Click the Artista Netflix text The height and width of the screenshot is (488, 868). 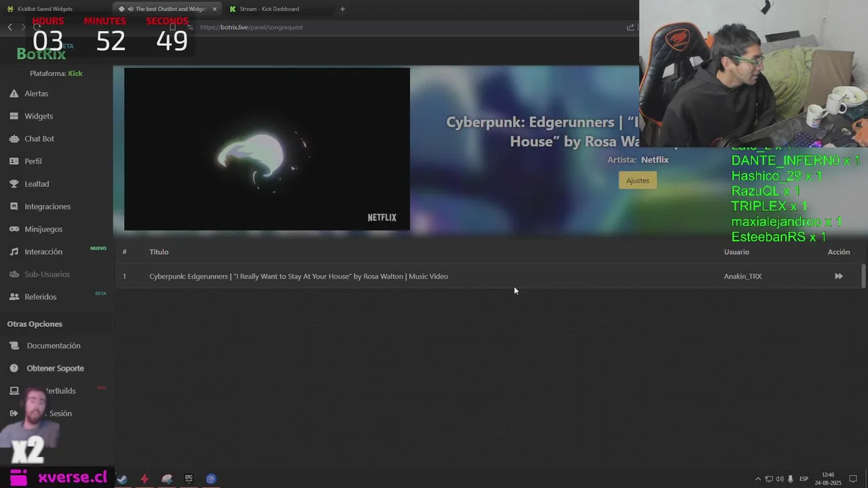coord(638,160)
